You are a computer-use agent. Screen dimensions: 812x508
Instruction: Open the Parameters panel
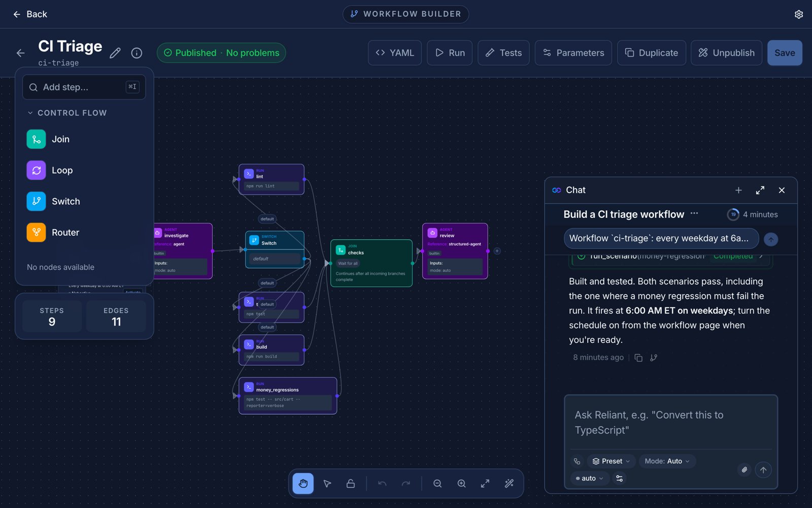point(573,53)
